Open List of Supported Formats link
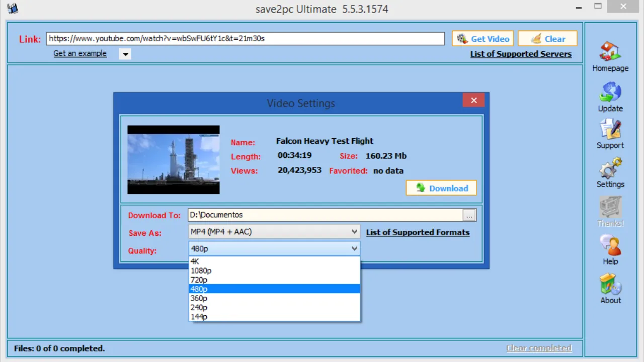The height and width of the screenshot is (362, 644). [x=418, y=232]
